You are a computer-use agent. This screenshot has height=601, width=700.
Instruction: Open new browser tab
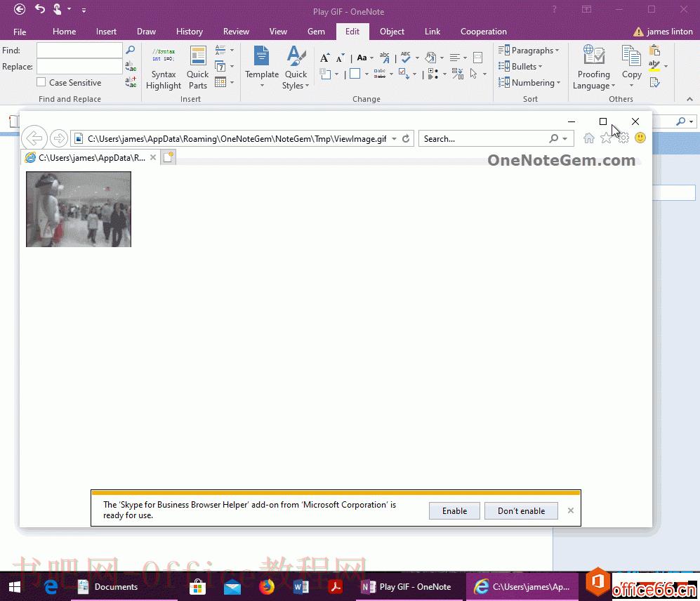click(169, 157)
